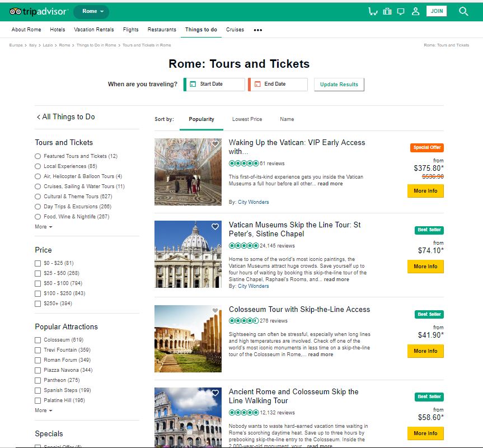
Task: Click the Update Results button
Action: pyautogui.click(x=340, y=85)
